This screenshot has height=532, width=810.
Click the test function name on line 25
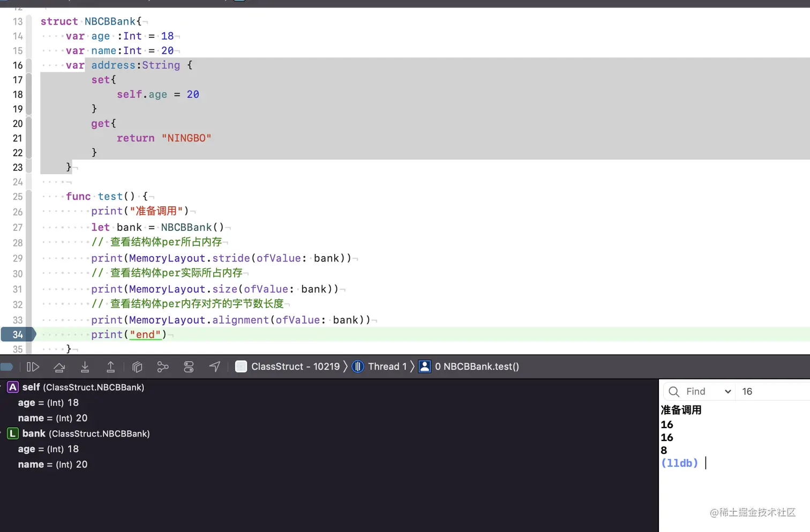point(110,197)
